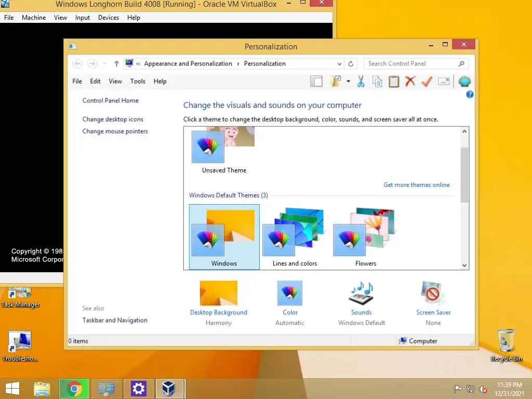Open VirtualBox Devices menu
The width and height of the screenshot is (532, 399).
click(109, 18)
